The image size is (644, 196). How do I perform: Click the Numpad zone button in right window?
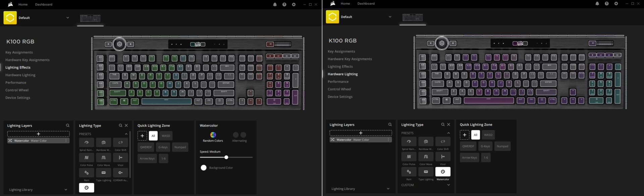coord(502,146)
